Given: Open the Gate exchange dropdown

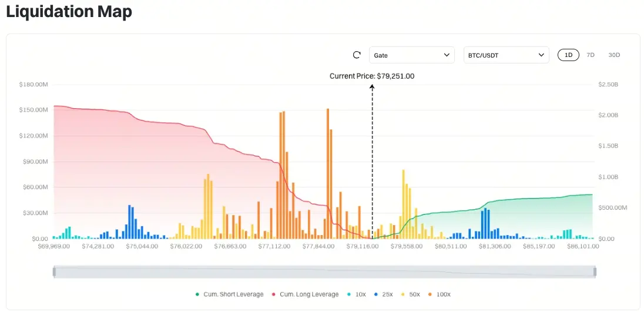Looking at the screenshot, I should pos(411,55).
